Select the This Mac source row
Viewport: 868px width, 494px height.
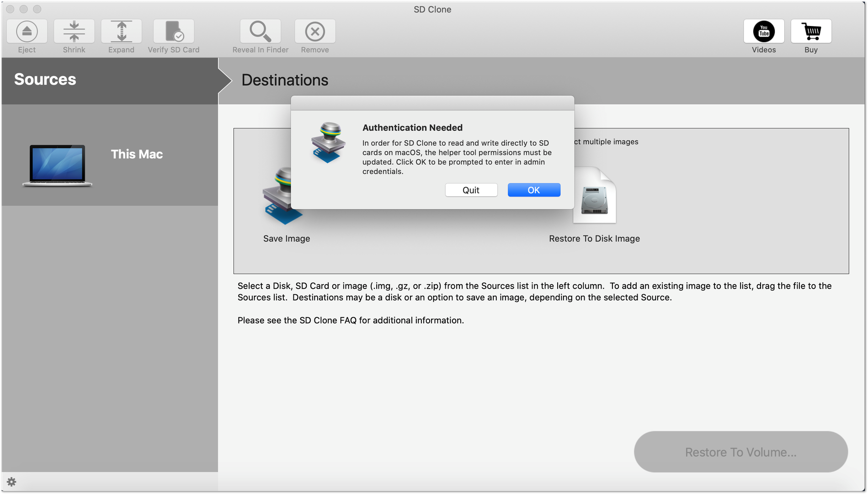point(110,155)
